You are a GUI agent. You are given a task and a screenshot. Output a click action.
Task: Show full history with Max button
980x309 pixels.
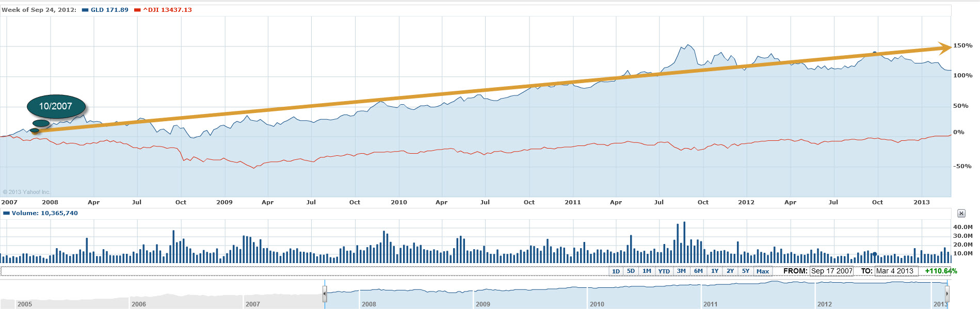tap(763, 271)
